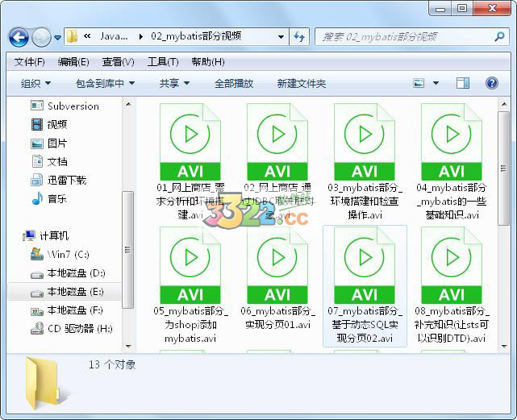
Task: Click the folder icon in details pane
Action: [x=46, y=383]
